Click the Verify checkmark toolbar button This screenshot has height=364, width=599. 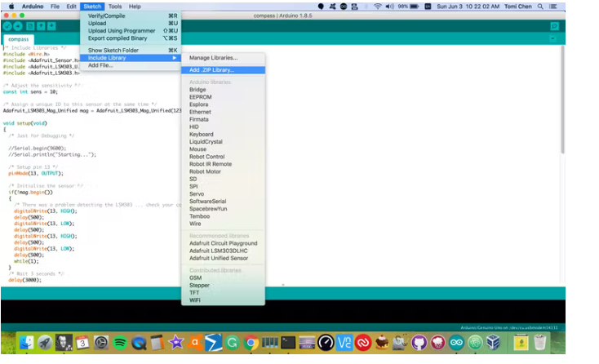[x=7, y=26]
